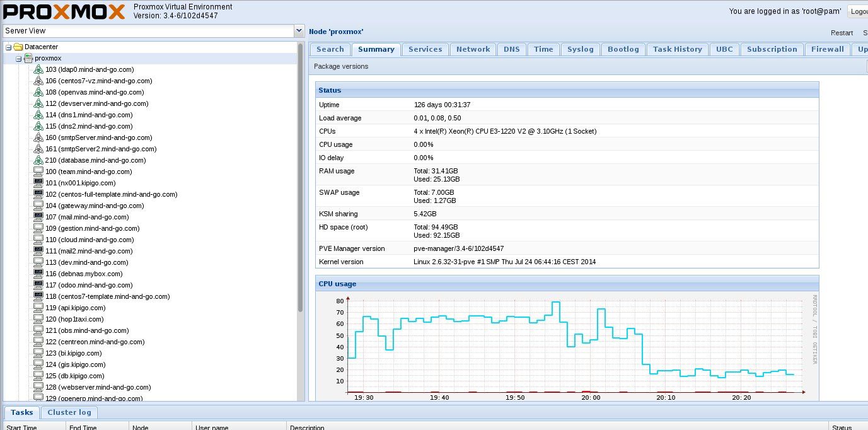Select 123 (bi.kipigo.com) in tree
The height and width of the screenshot is (430, 868).
tap(74, 353)
